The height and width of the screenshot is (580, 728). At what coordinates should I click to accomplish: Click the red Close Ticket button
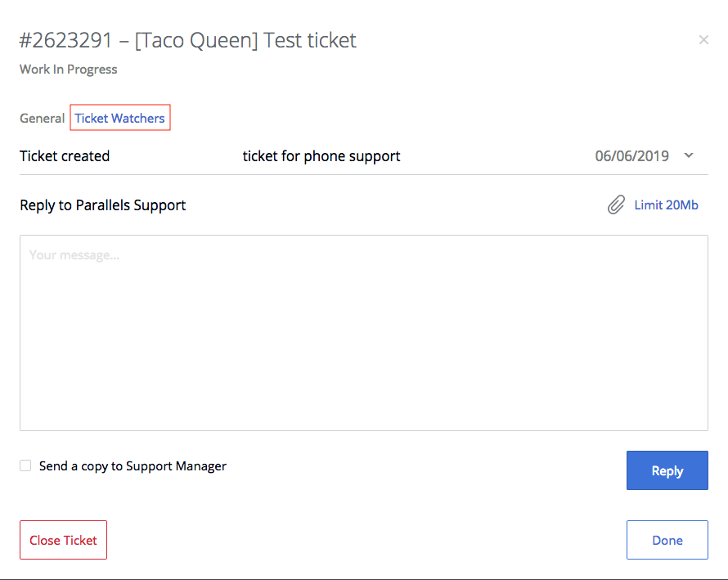point(63,540)
